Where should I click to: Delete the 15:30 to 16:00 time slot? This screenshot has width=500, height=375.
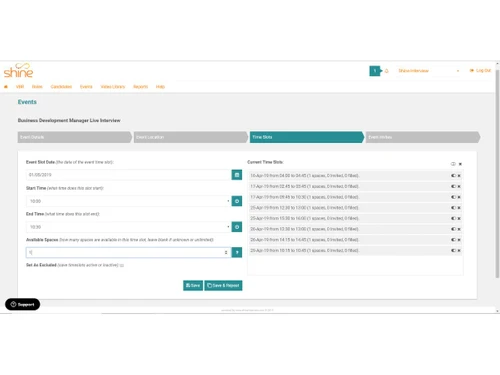point(459,218)
